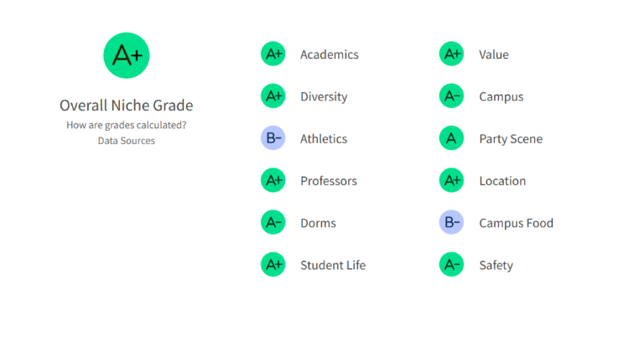The width and height of the screenshot is (644, 342).
Task: Click the Diversity A+ grade icon
Action: tap(273, 96)
